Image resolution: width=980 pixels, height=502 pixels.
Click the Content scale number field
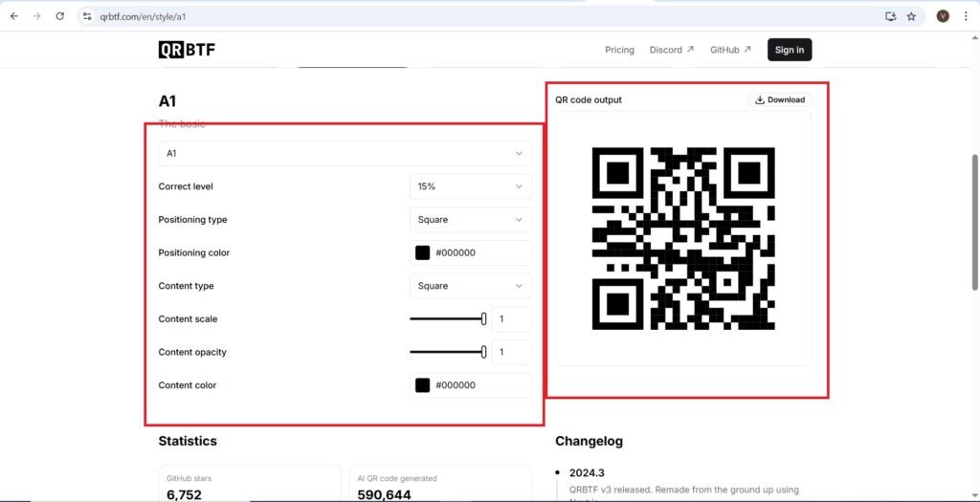pos(512,319)
